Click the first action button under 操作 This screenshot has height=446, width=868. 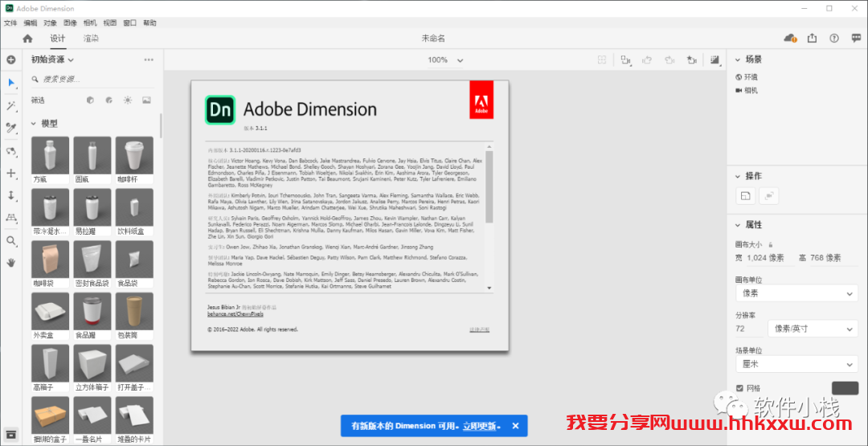click(746, 195)
